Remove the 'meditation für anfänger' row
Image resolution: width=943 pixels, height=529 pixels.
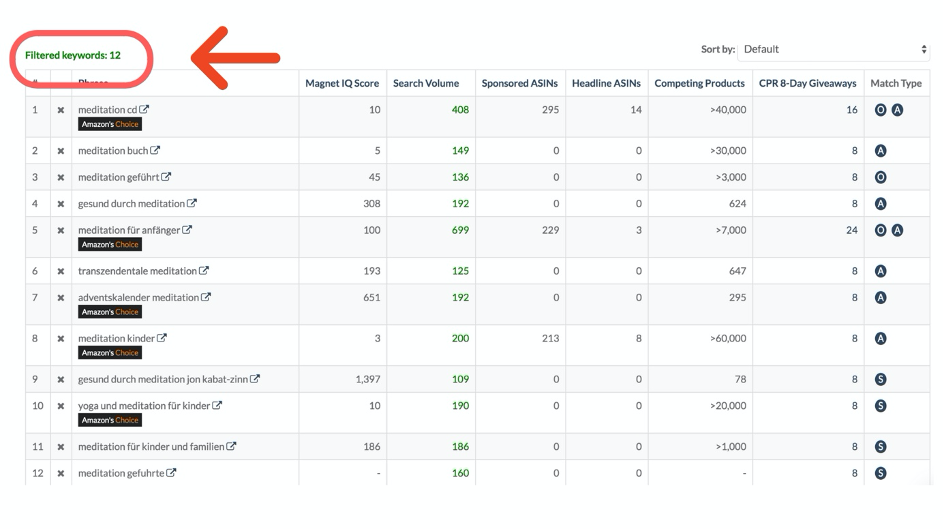point(61,230)
